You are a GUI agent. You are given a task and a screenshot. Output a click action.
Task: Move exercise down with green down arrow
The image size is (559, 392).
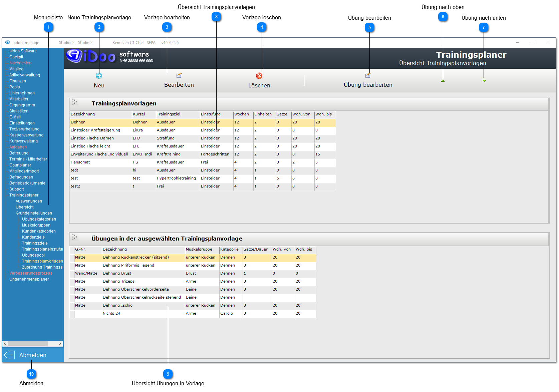484,81
